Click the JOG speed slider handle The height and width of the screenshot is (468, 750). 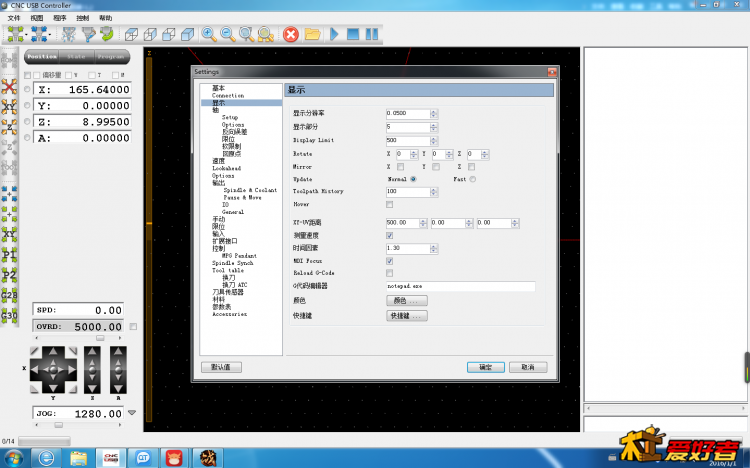pos(58,424)
